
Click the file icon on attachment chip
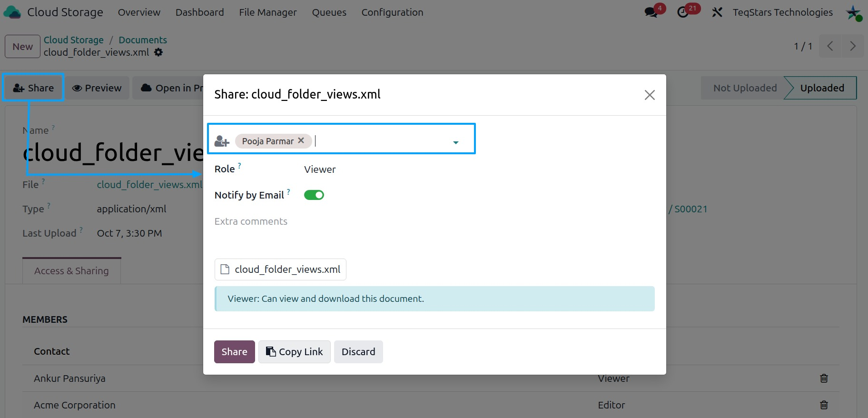coord(225,269)
